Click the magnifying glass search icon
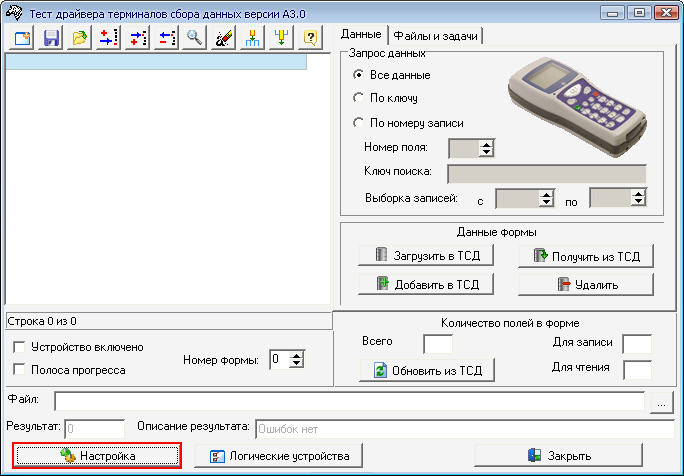684x476 pixels. tap(195, 38)
